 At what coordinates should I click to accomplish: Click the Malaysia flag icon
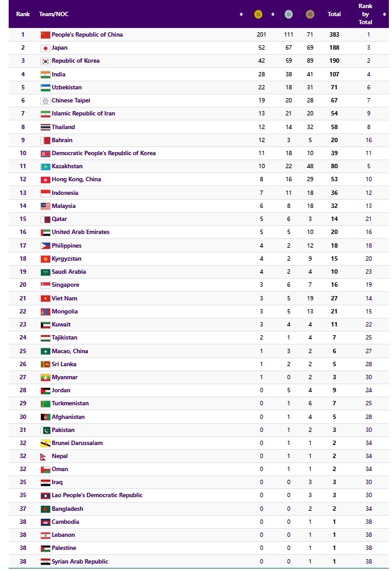pos(45,206)
